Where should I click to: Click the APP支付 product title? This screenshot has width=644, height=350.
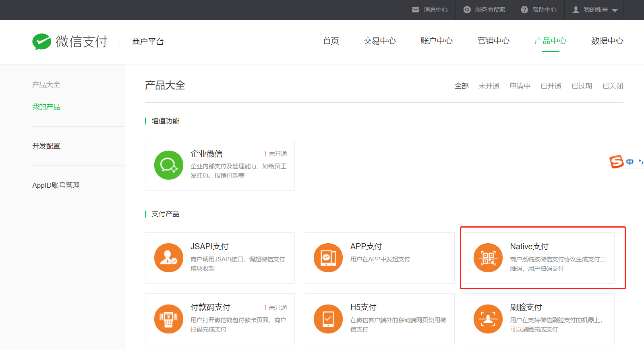coord(366,246)
